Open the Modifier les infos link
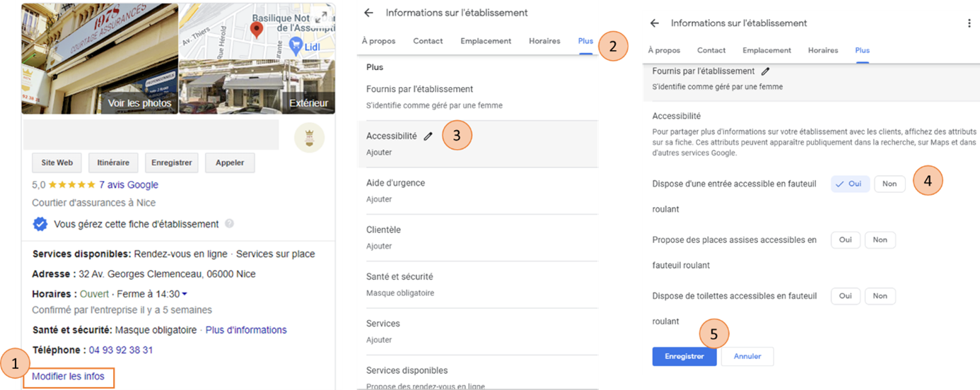Viewport: 980px width, 390px height. (x=68, y=377)
